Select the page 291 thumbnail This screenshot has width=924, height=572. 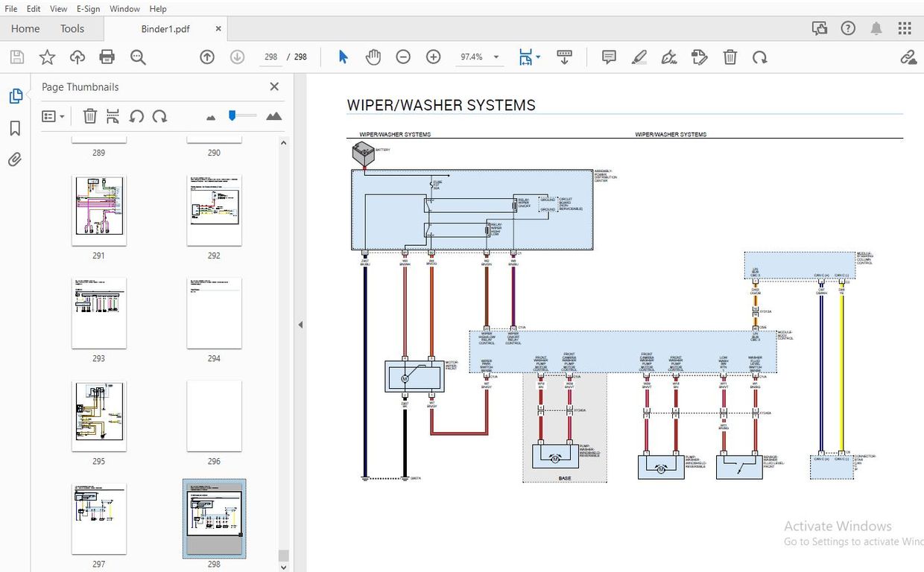[99, 211]
